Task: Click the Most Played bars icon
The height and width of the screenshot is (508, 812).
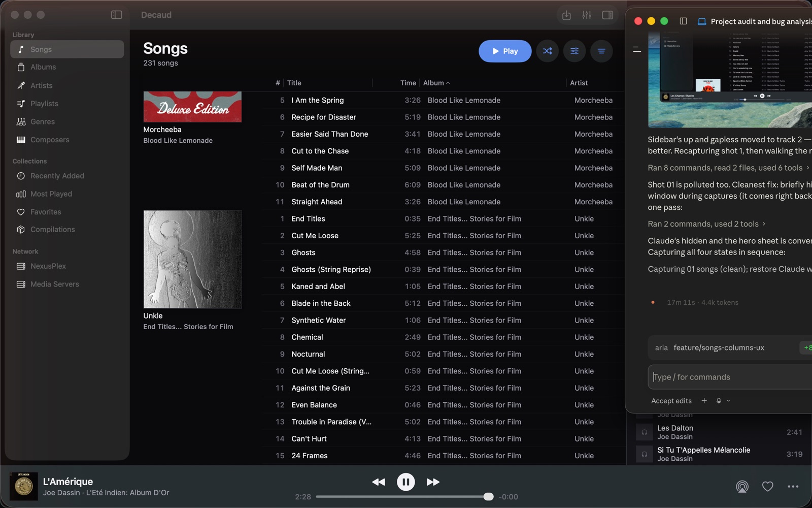Action: click(21, 194)
